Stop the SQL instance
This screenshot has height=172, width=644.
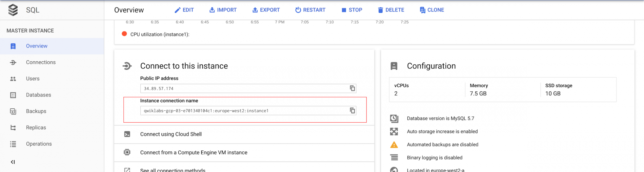[352, 10]
